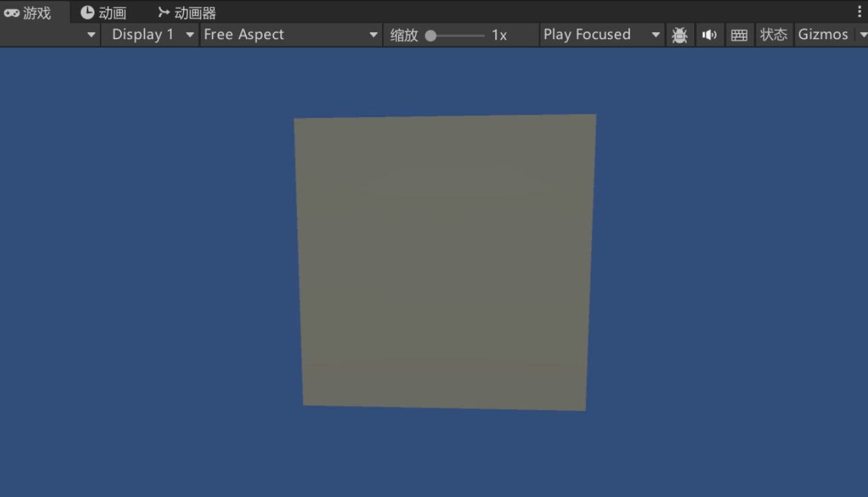
Task: Toggle the Frame Debugger bug icon
Action: coord(680,35)
